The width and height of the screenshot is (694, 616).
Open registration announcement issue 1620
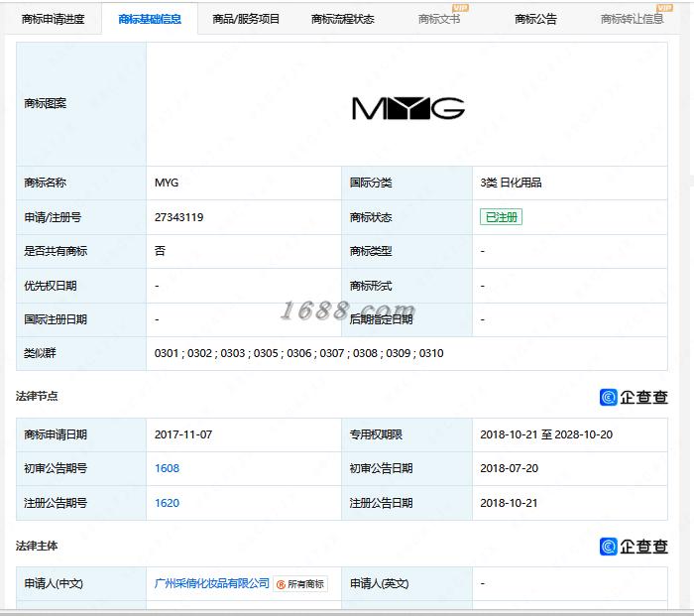167,503
